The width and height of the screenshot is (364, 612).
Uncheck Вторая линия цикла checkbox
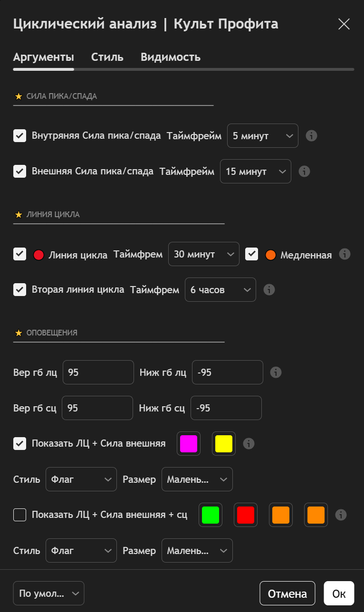pos(19,289)
